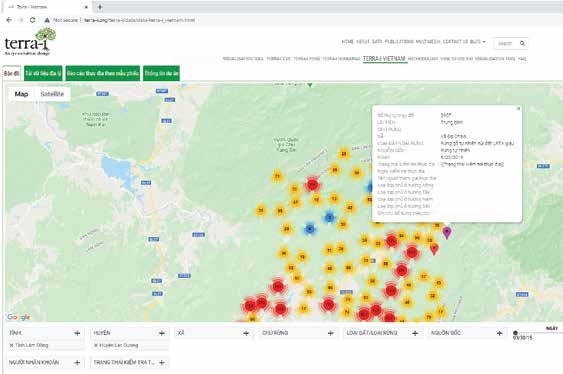This screenshot has width=563, height=374.
Task: Open the CONTACT US menu item
Action: 455,42
